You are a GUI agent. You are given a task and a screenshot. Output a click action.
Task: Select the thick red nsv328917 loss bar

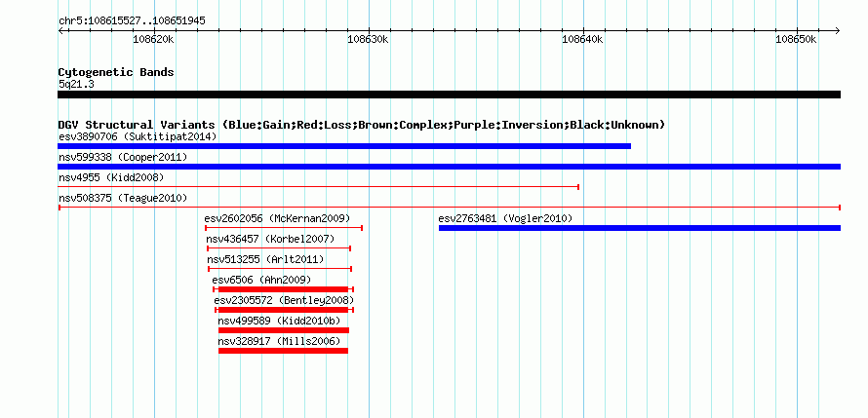click(x=284, y=351)
